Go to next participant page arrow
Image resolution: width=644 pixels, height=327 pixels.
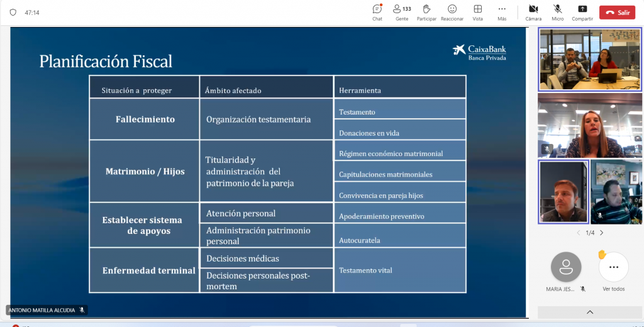pos(602,233)
